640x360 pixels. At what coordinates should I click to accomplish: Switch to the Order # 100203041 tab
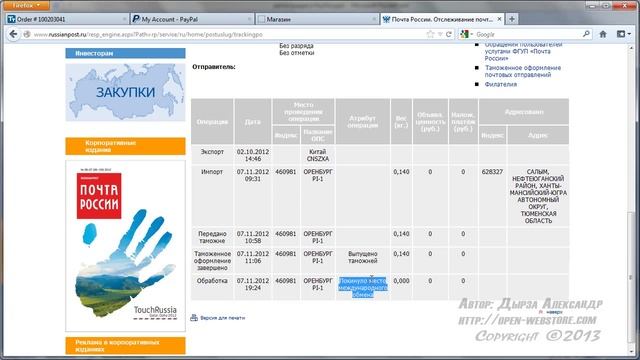(x=67, y=19)
